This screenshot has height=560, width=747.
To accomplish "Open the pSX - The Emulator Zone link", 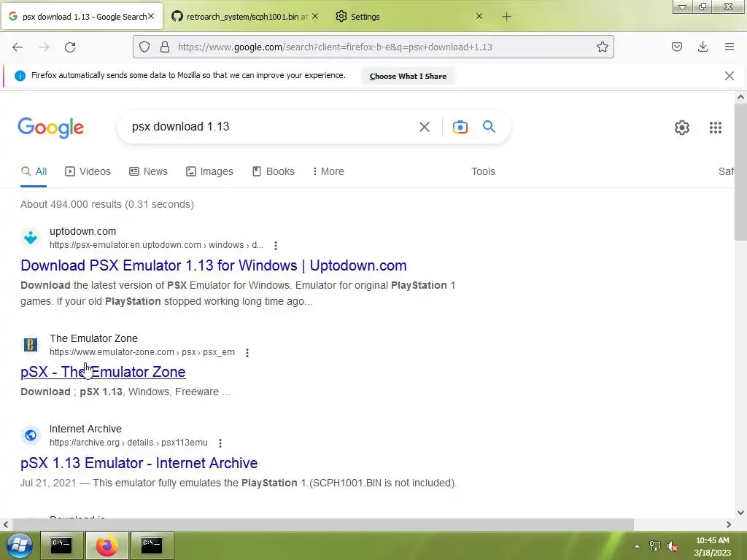I will point(103,372).
